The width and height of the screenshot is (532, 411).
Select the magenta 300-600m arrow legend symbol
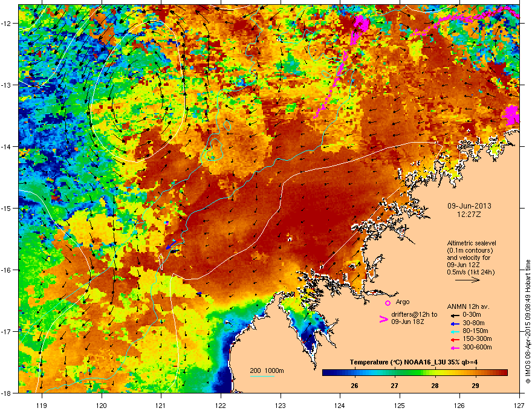click(x=455, y=348)
